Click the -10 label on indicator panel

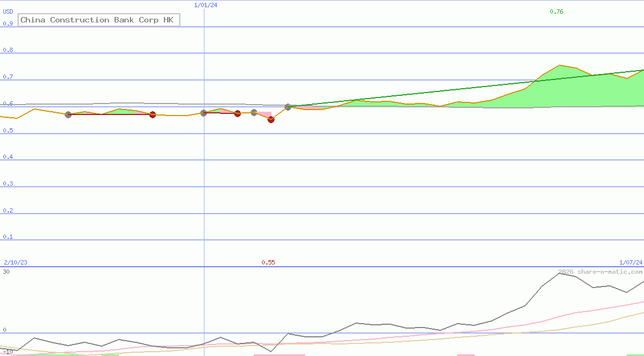pos(8,352)
